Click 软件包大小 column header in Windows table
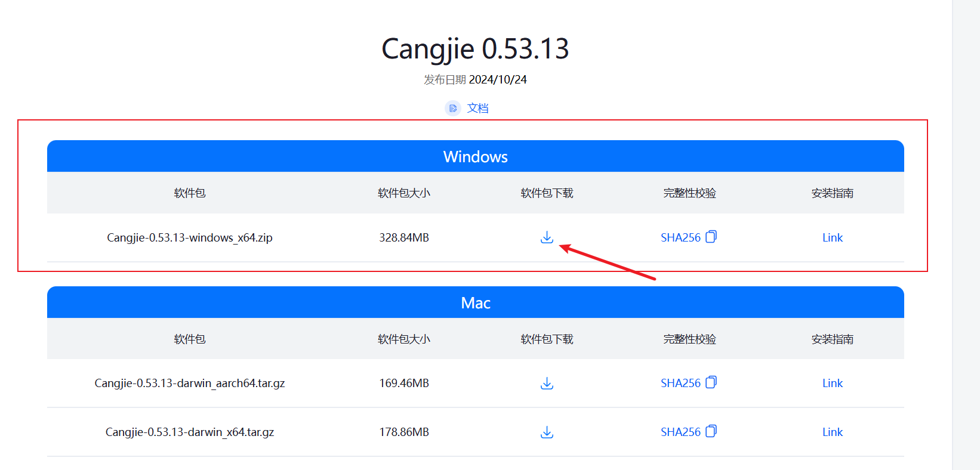 404,193
